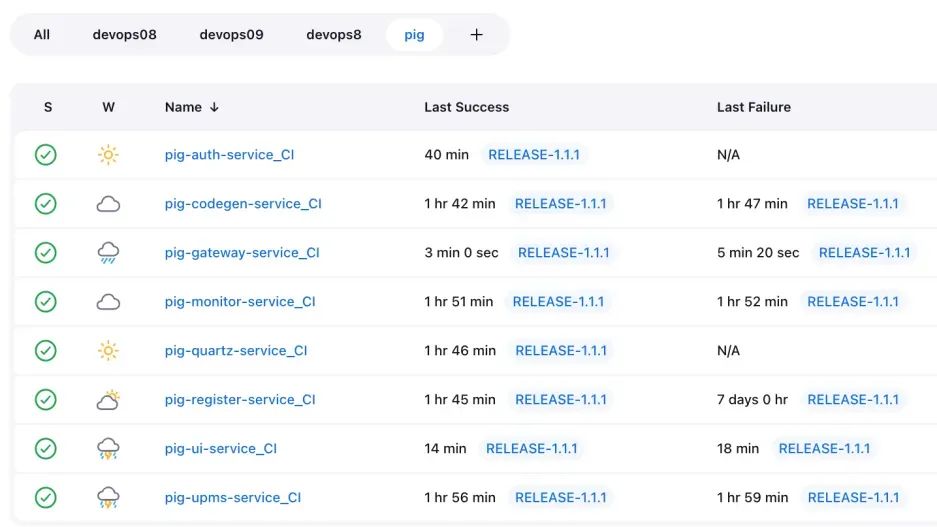Viewport: 937px width, 527px height.
Task: Open last failure RELEASE-1.1.1 build of pig-upms-service_CI
Action: [853, 498]
